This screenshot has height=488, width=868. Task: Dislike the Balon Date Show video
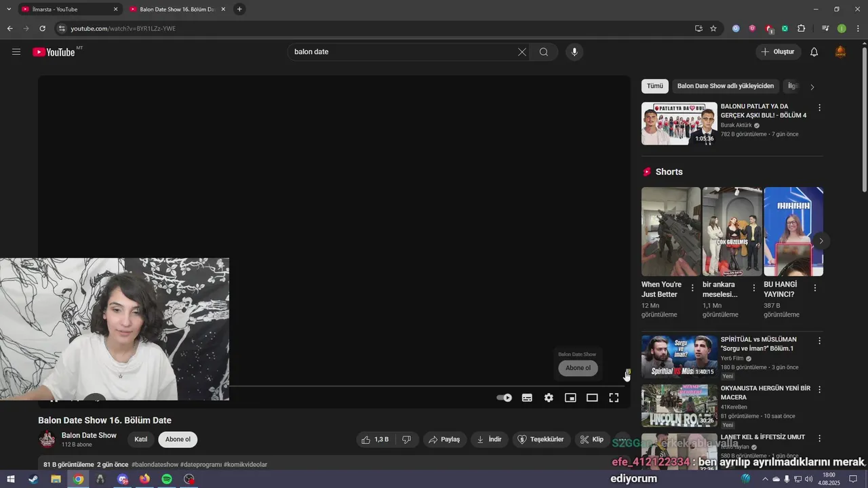407,439
